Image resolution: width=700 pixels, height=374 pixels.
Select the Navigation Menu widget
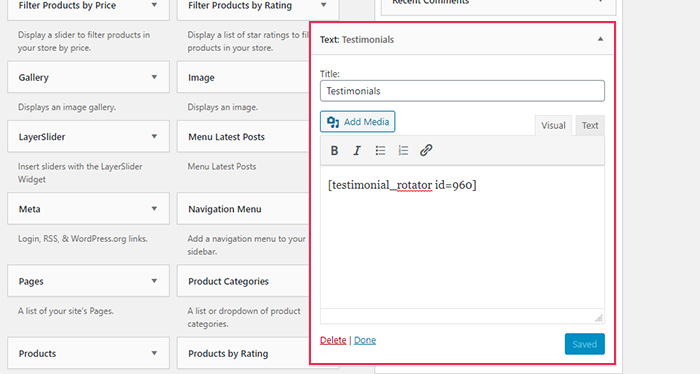coord(243,209)
